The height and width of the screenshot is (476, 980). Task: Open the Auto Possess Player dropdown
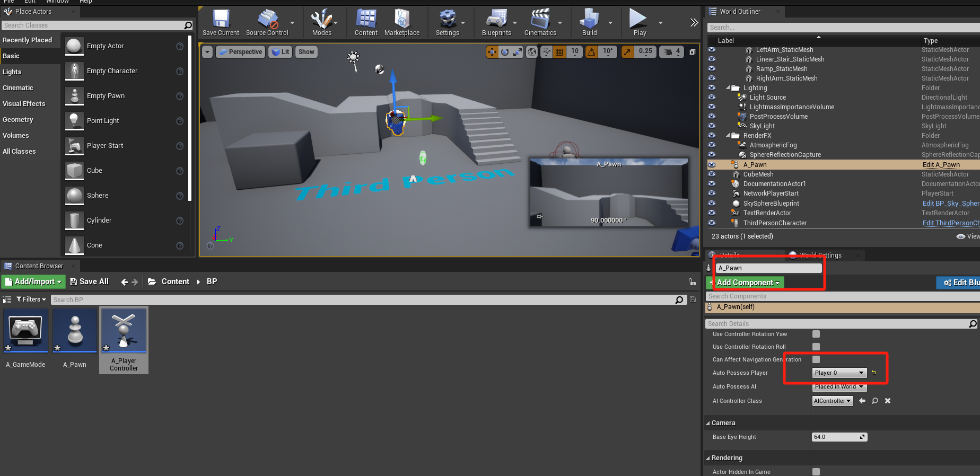click(x=839, y=373)
